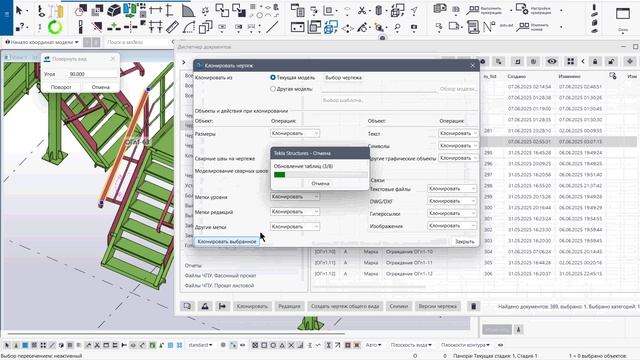Screen dimensions: 640x360
Task: Click the four-squares grid icon in Document Manager
Action: (x=571, y=61)
